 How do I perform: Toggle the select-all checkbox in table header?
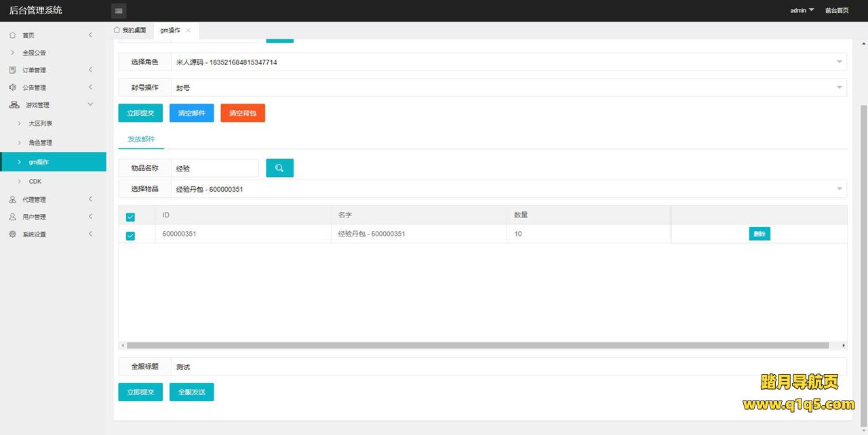tap(130, 217)
